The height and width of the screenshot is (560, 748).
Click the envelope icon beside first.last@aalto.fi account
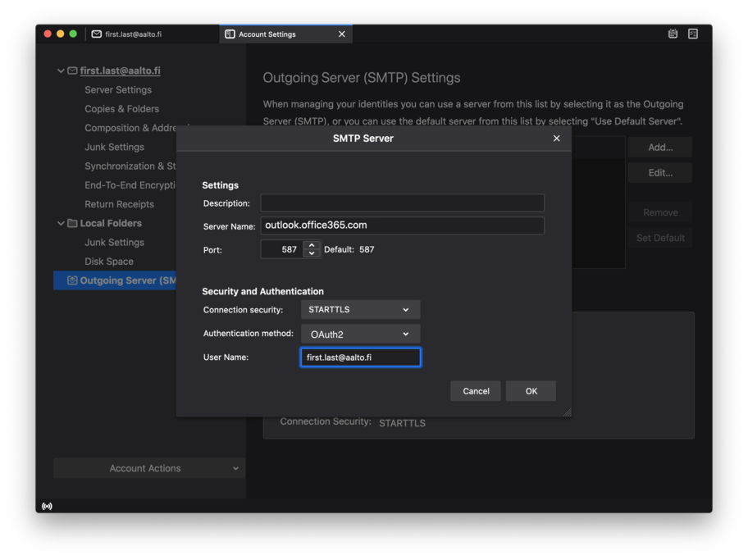point(72,71)
